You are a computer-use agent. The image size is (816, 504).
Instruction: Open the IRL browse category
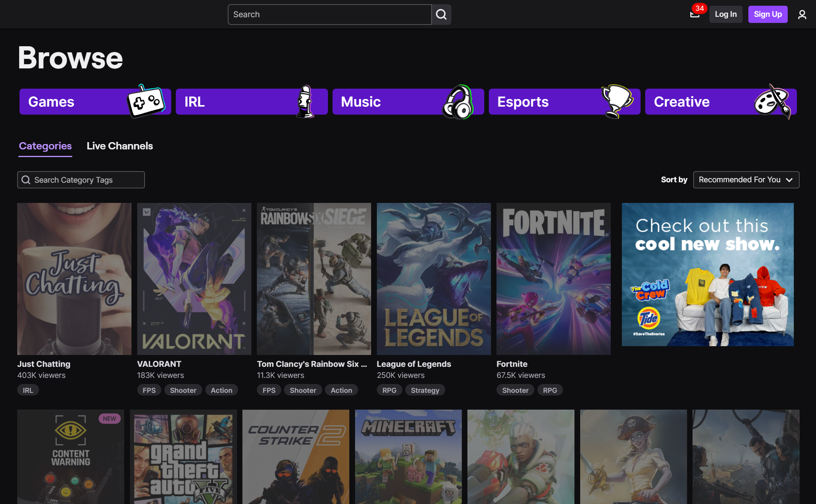point(251,102)
